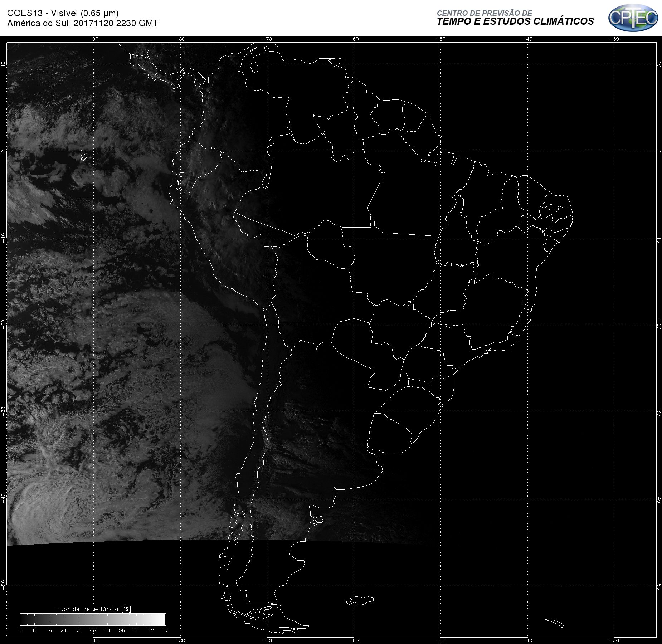Click 'TEMPO E ESTUDOS CLIMÁTICOS' banner text
Image resolution: width=662 pixels, height=644 pixels.
pos(515,21)
